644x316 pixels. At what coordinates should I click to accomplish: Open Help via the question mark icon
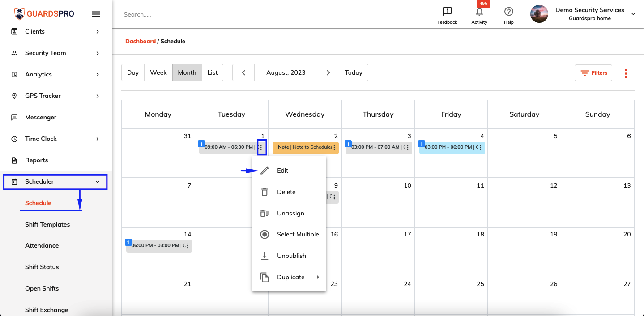tap(508, 11)
